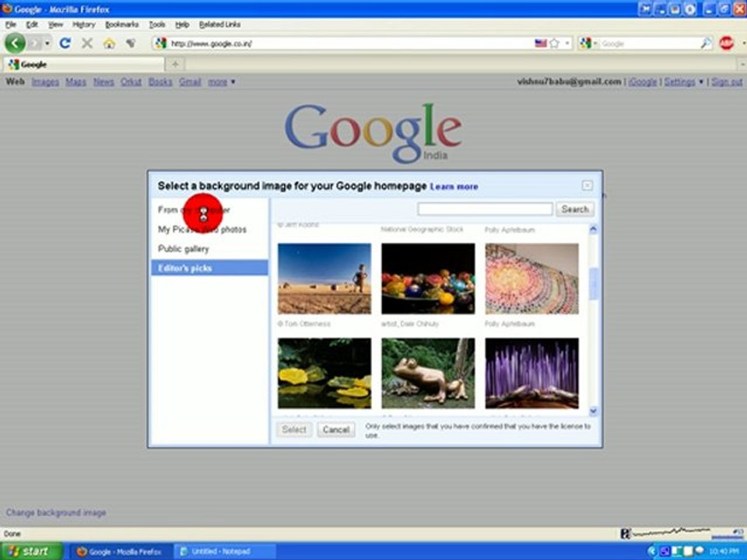Click the gallery scrollbar down arrow
The image size is (747, 560).
point(593,411)
